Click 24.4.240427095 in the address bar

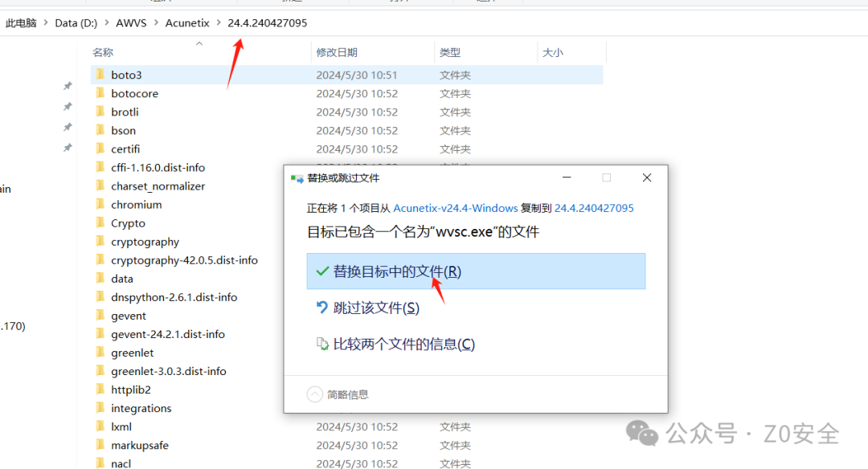tap(268, 22)
